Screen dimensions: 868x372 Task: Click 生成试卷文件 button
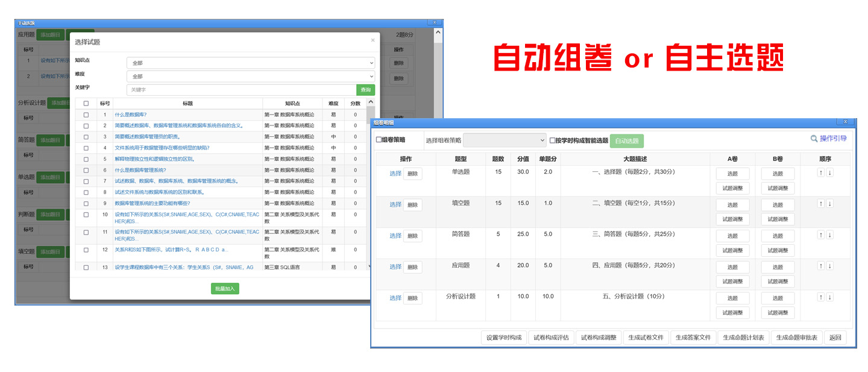pyautogui.click(x=646, y=338)
